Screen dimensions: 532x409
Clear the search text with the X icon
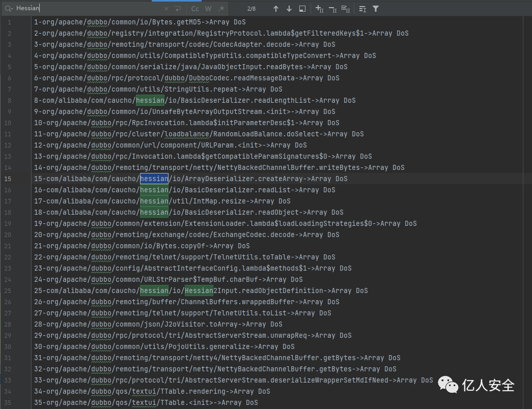pyautogui.click(x=166, y=9)
